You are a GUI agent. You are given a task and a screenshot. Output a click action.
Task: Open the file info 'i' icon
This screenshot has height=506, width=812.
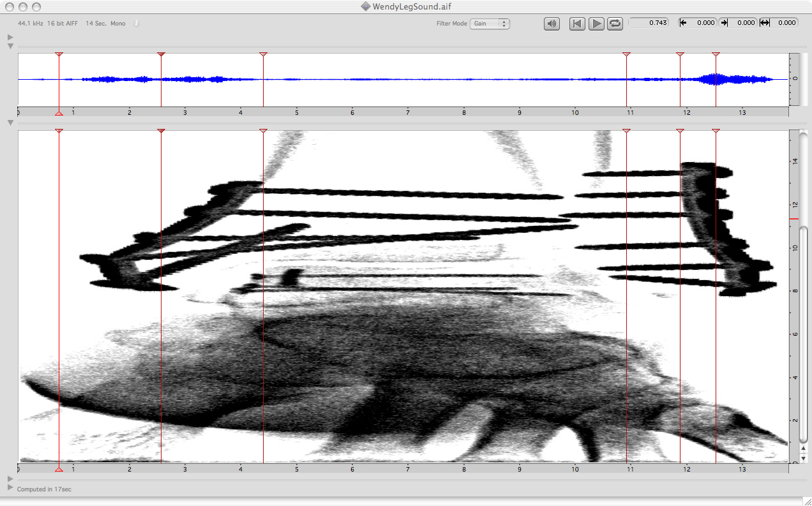[136, 24]
